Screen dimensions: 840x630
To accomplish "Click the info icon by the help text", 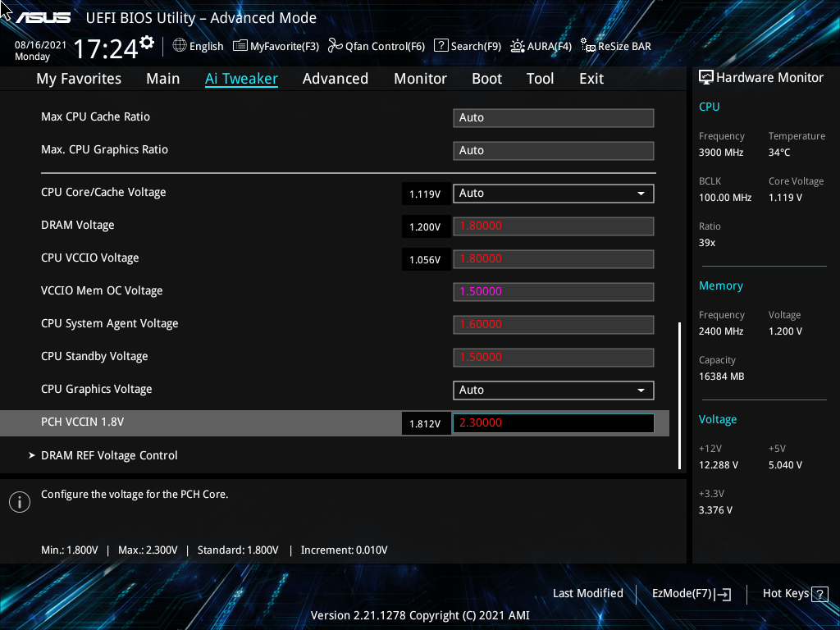I will pyautogui.click(x=20, y=502).
